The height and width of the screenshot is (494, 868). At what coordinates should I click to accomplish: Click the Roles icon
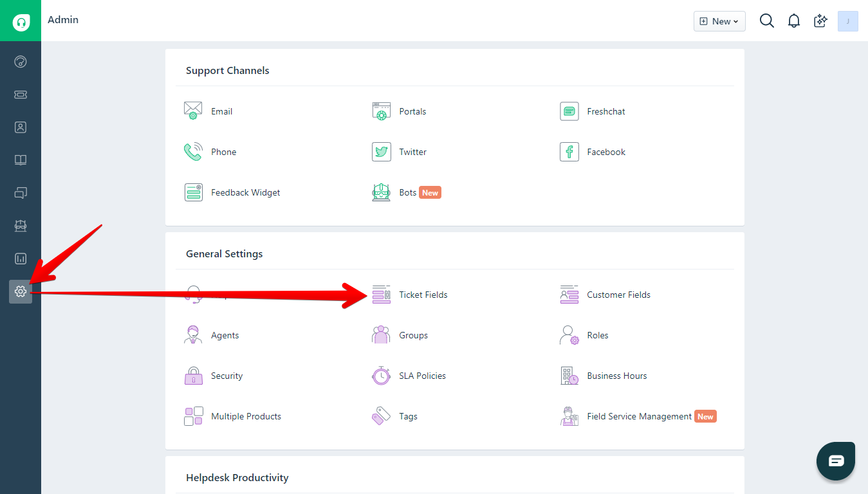569,335
